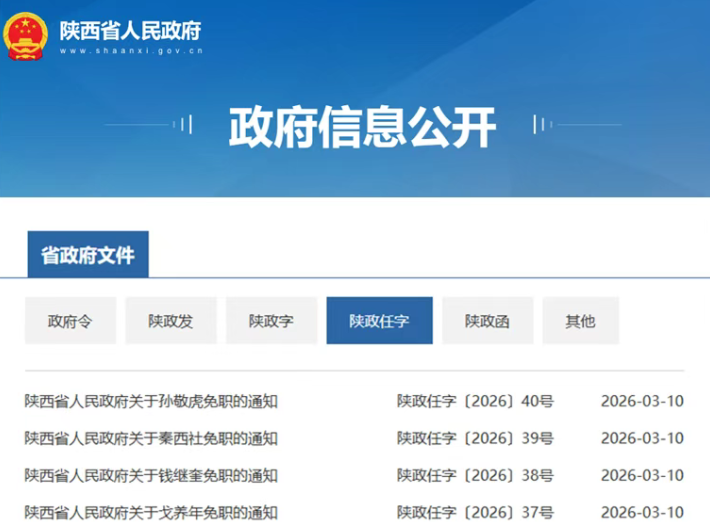
Task: Select the active 陕政任字 tab
Action: 379,321
